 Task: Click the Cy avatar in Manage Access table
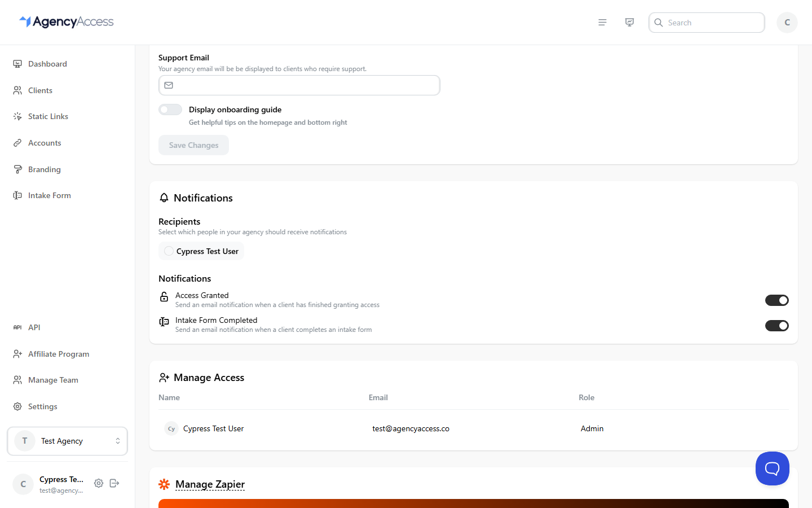click(171, 428)
